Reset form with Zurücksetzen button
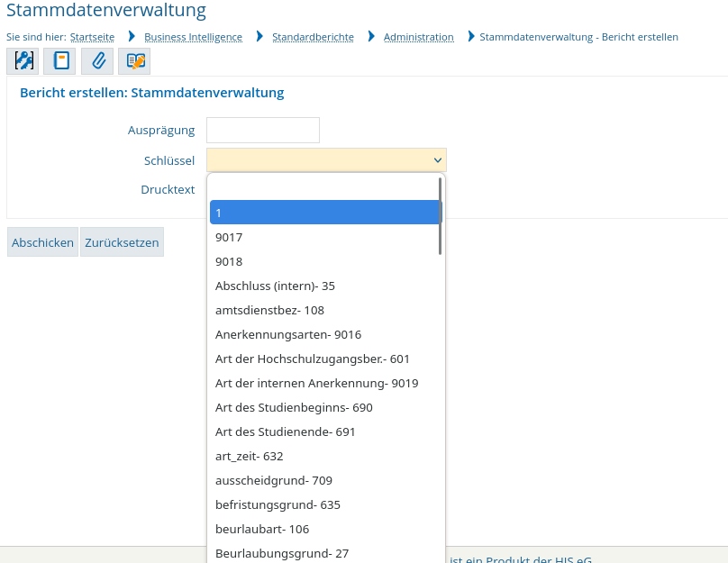Screen dimensions: 728x563 coord(122,241)
